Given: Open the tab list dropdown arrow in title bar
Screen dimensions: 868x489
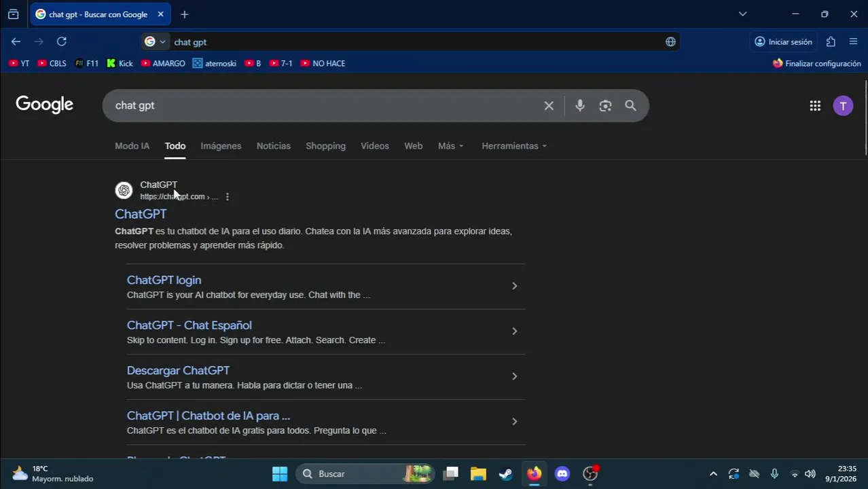Looking at the screenshot, I should click(x=742, y=14).
